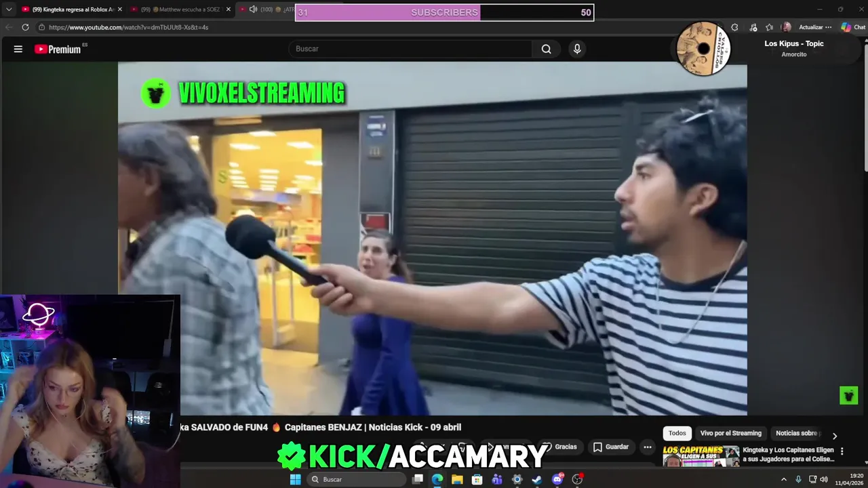
Task: Open the recording app icon with red dot
Action: [578, 479]
